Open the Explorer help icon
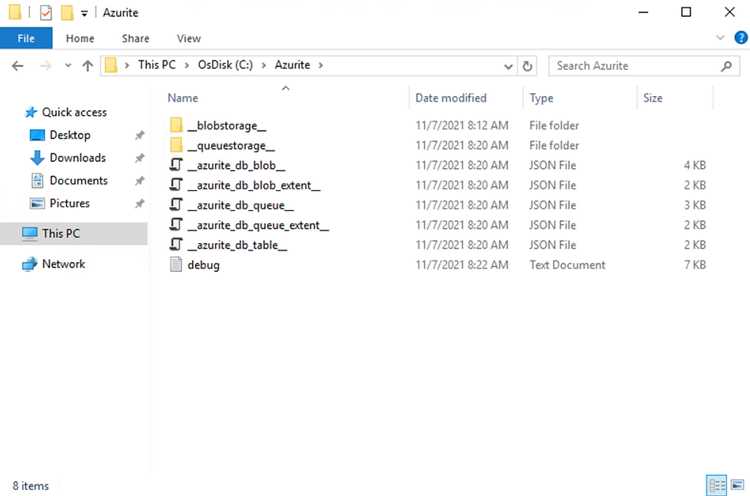Viewport: 750px width, 496px height. click(x=741, y=37)
